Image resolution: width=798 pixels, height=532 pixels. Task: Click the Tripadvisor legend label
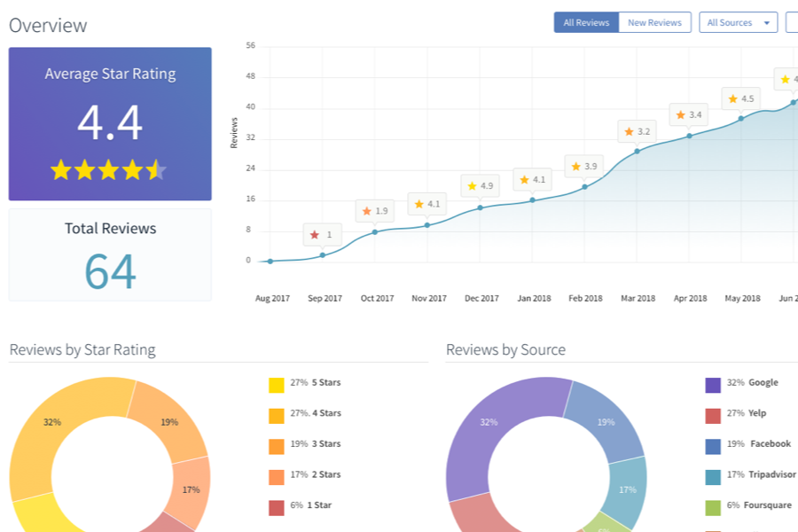772,474
